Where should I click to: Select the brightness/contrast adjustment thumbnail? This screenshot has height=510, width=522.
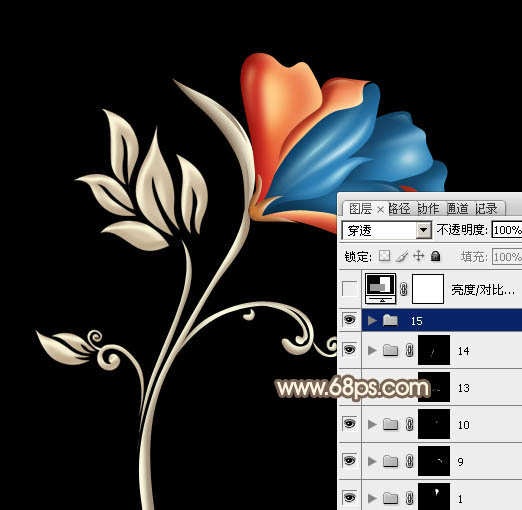(x=381, y=289)
